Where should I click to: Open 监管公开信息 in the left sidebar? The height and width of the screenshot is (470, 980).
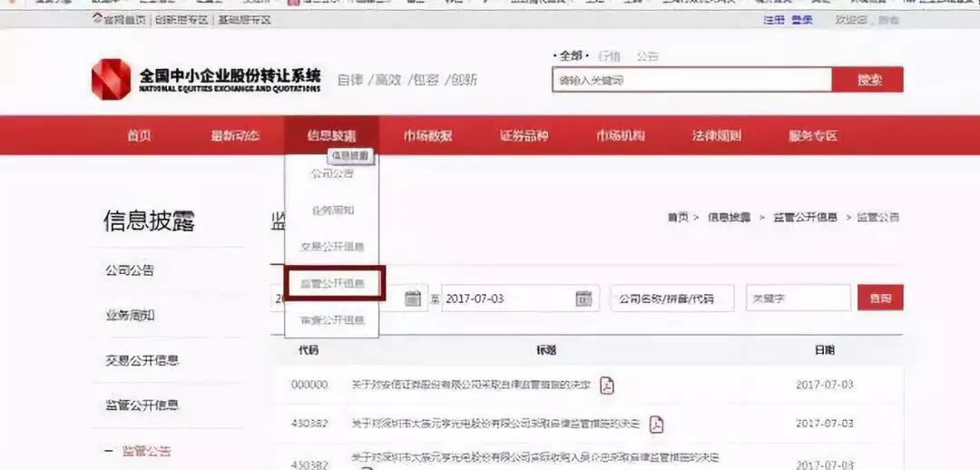[142, 406]
